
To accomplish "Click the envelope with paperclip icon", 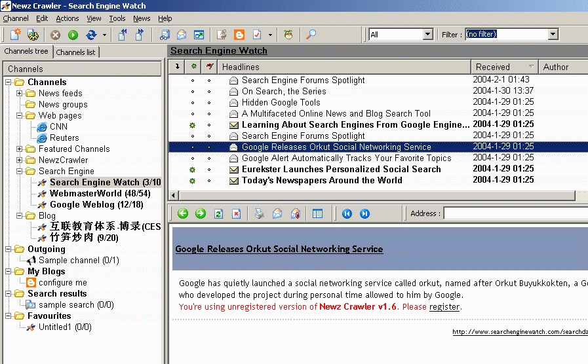I will point(295,214).
